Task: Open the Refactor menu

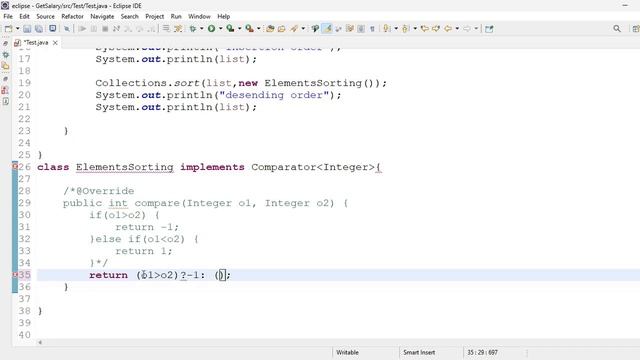Action: 72,16
